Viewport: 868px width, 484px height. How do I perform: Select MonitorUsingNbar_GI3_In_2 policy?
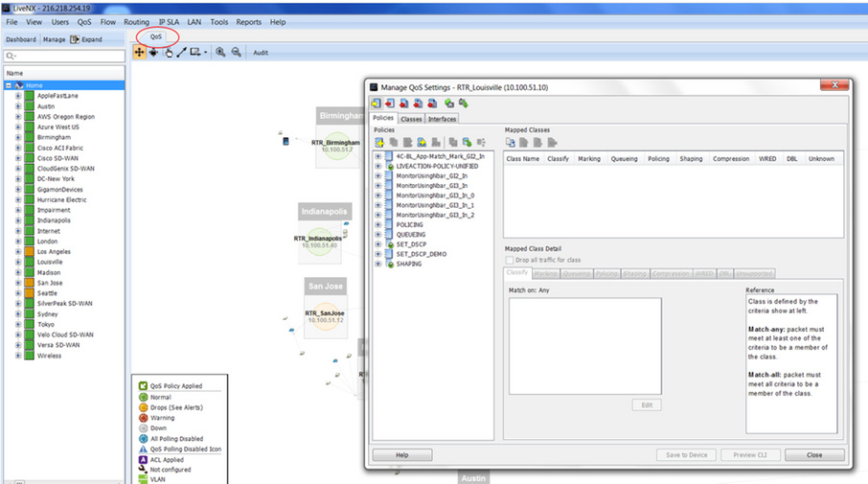[x=435, y=215]
